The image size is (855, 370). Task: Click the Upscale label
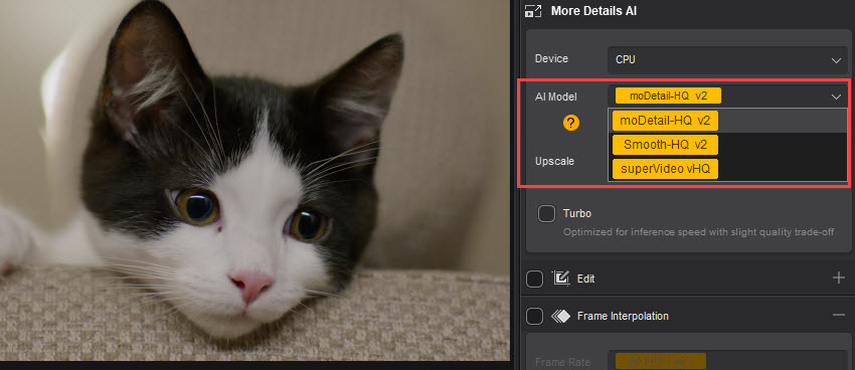pos(554,162)
